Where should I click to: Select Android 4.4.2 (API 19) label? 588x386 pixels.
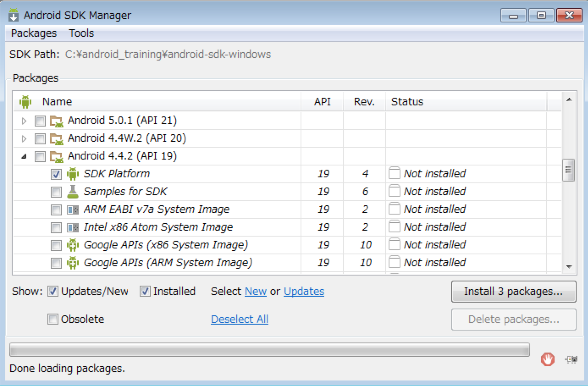tap(122, 156)
